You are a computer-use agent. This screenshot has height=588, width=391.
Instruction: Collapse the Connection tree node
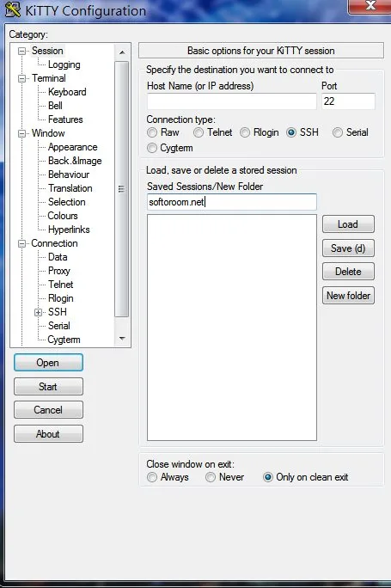(22, 244)
